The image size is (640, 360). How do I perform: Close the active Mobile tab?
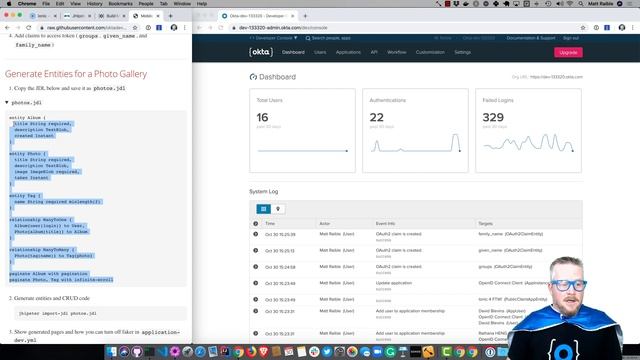click(x=158, y=16)
